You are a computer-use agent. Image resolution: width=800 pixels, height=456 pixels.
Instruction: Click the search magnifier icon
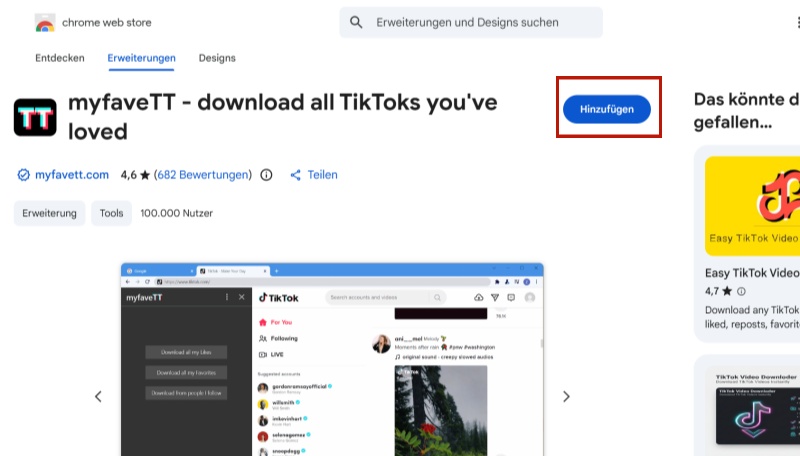coord(356,22)
